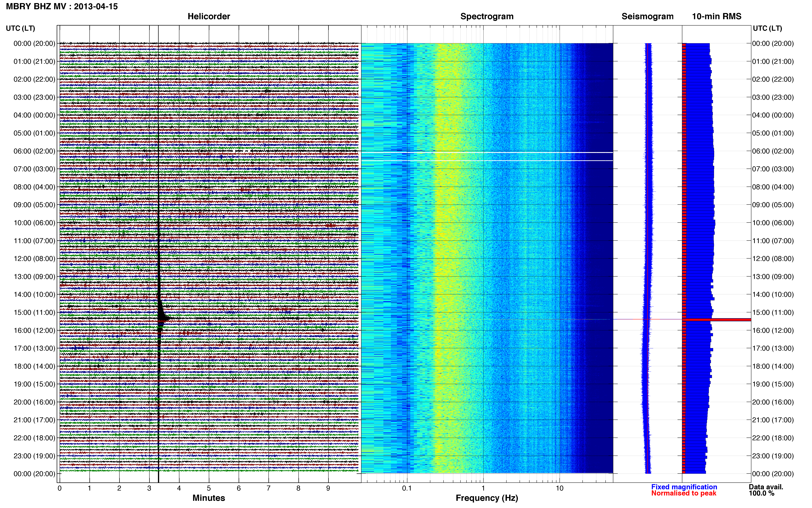The width and height of the screenshot is (812, 508).
Task: Click left time label '07:00 (03:00)'
Action: click(34, 169)
